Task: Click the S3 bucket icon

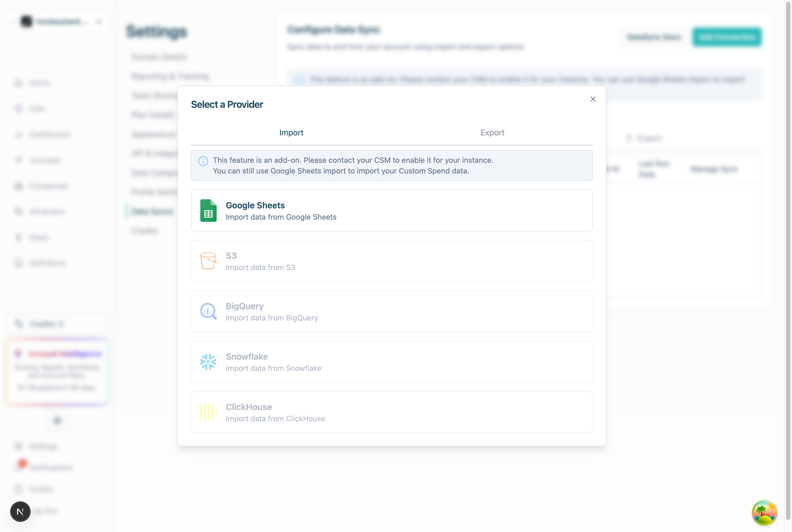Action: point(208,261)
